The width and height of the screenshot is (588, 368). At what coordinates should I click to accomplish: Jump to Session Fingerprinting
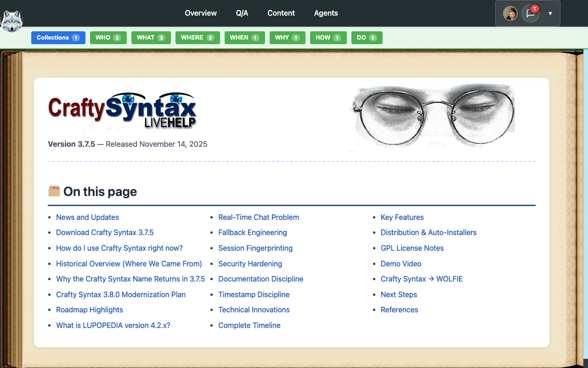coord(255,248)
